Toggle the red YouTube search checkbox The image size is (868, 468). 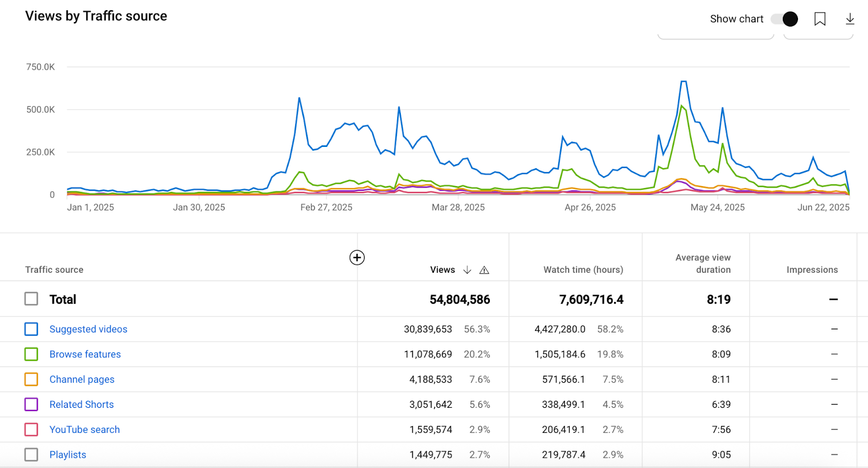pyautogui.click(x=31, y=429)
